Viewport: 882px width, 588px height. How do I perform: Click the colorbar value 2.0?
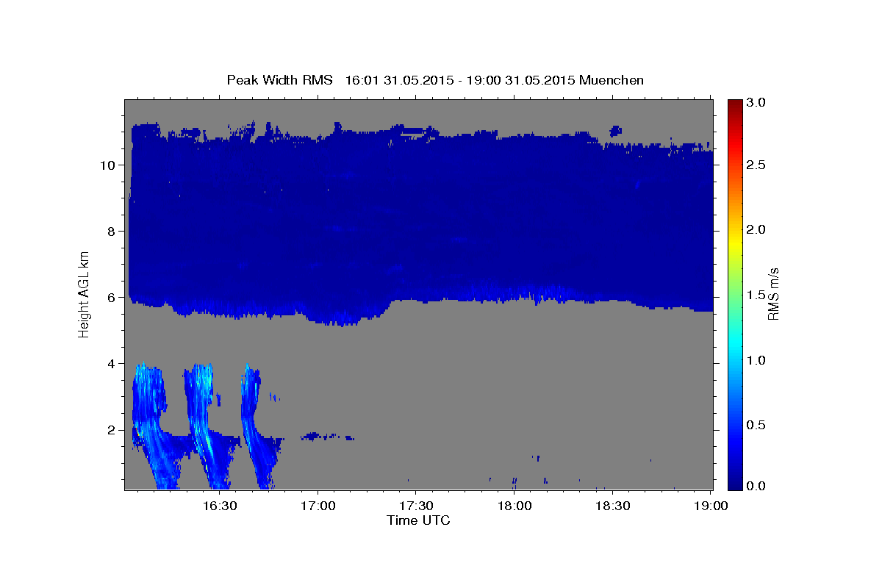point(756,230)
